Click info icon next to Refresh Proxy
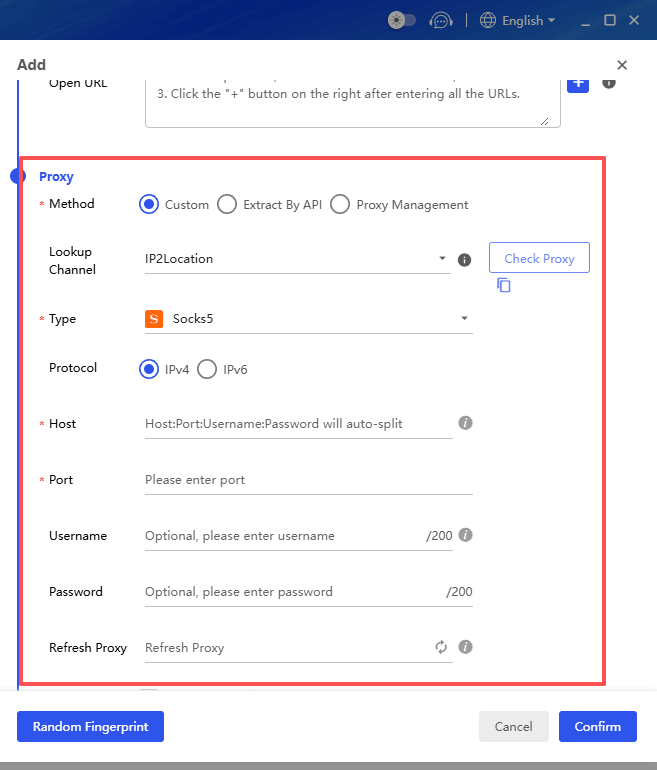Image resolution: width=657 pixels, height=770 pixels. (465, 647)
